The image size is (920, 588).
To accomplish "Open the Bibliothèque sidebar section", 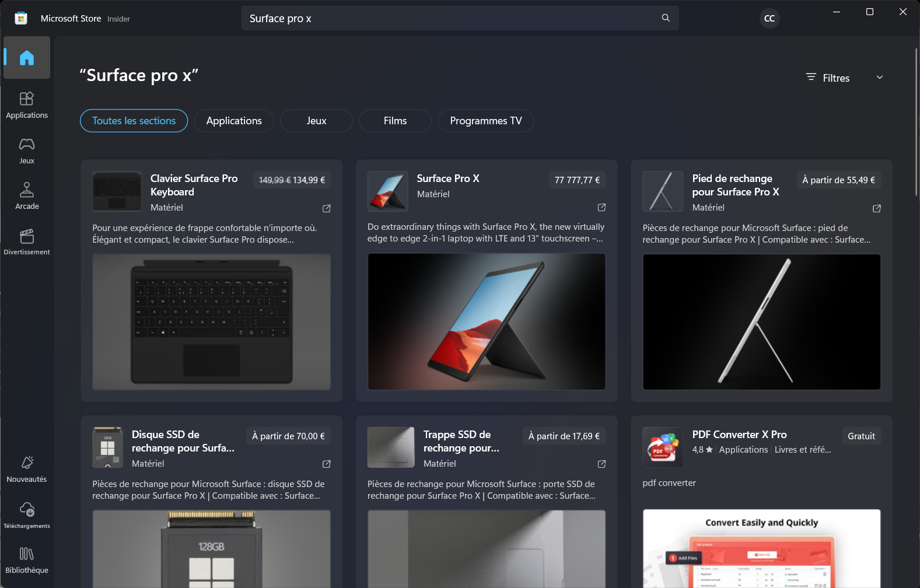I will [x=27, y=560].
